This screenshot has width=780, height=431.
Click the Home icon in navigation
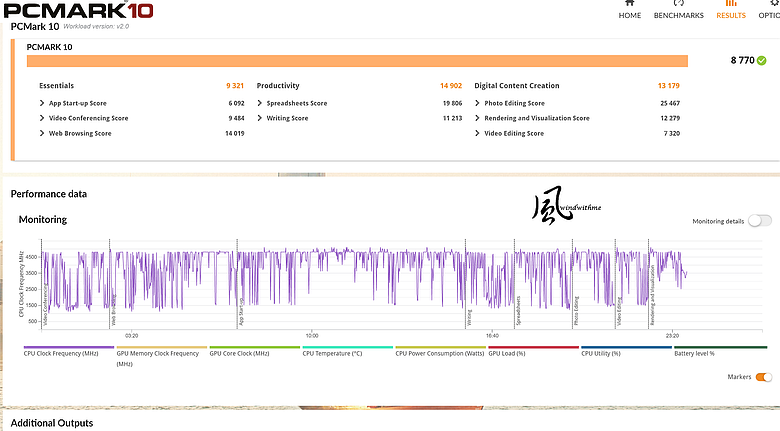tap(630, 2)
